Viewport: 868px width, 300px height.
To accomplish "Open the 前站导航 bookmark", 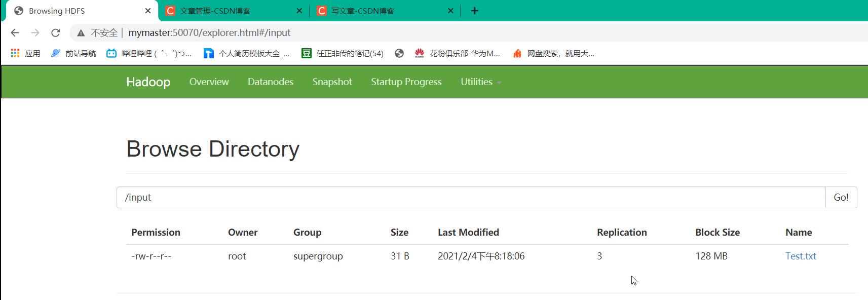I will pos(73,53).
